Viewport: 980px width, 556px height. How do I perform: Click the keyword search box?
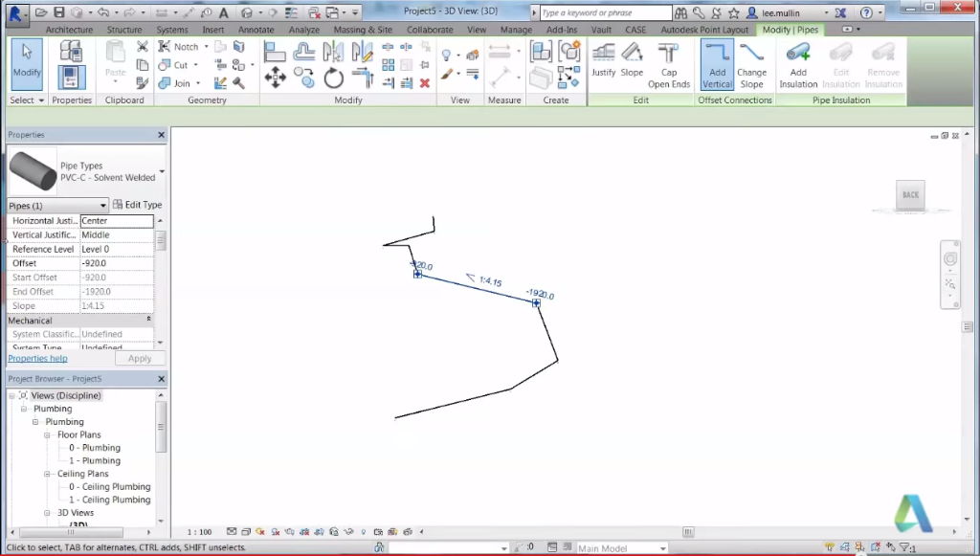pos(605,12)
